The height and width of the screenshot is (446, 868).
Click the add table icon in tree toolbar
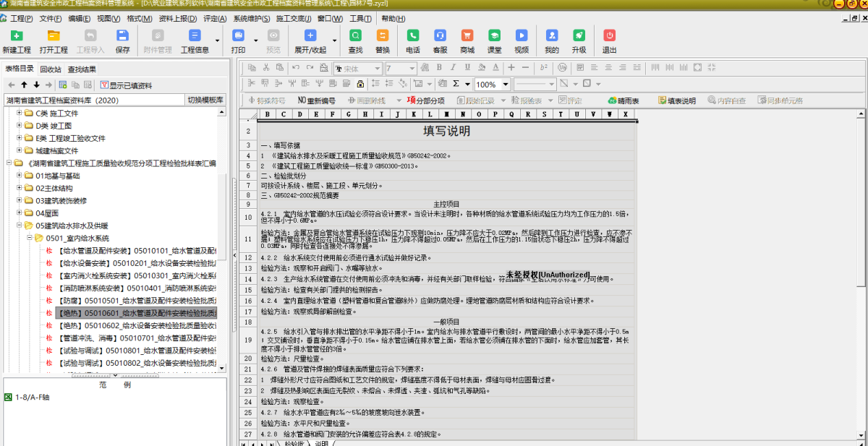click(63, 85)
